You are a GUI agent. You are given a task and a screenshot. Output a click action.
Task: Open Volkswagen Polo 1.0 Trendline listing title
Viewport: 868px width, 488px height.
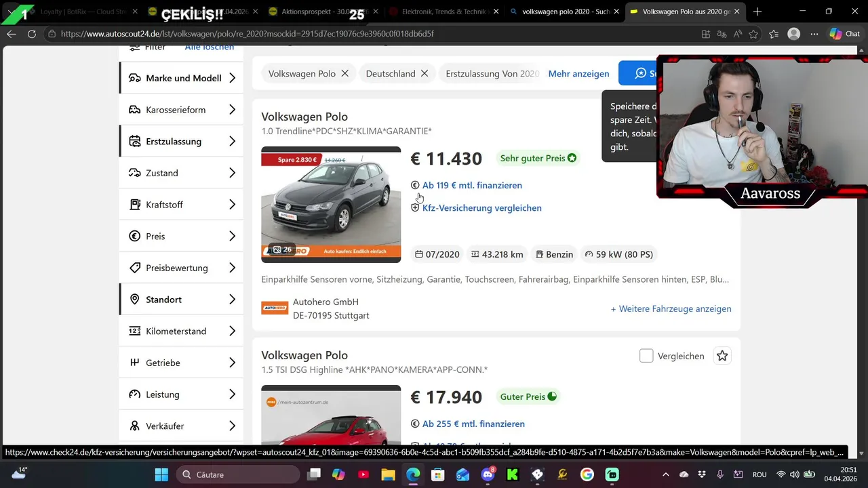coord(304,117)
